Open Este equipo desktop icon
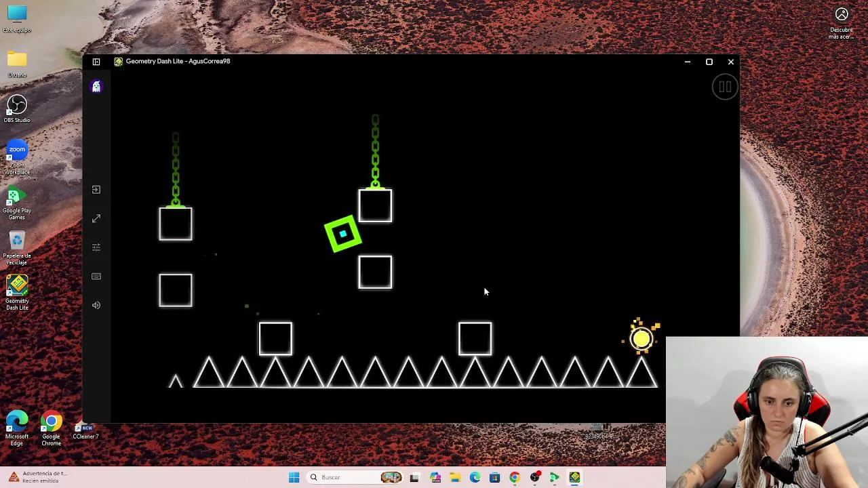Viewport: 868px width, 488px height. (17, 19)
